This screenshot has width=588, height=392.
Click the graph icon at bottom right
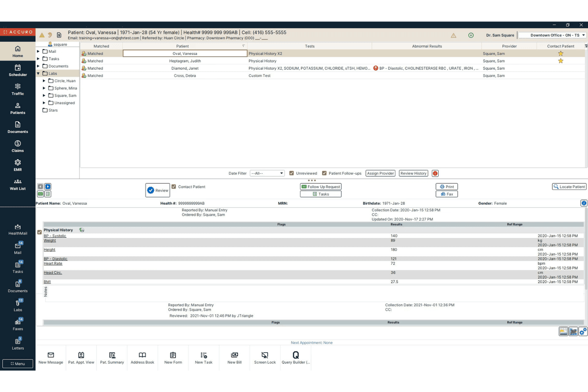pyautogui.click(x=563, y=332)
